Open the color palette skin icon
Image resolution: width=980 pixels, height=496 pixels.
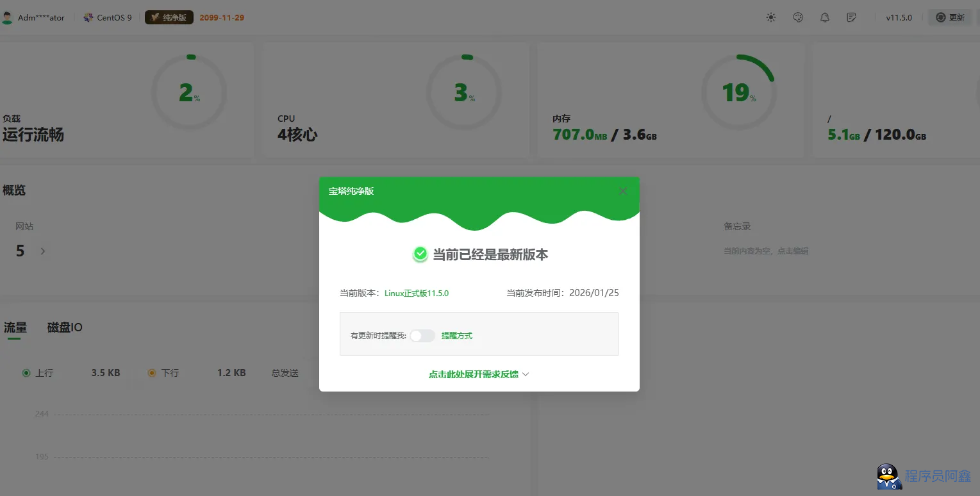click(x=798, y=17)
